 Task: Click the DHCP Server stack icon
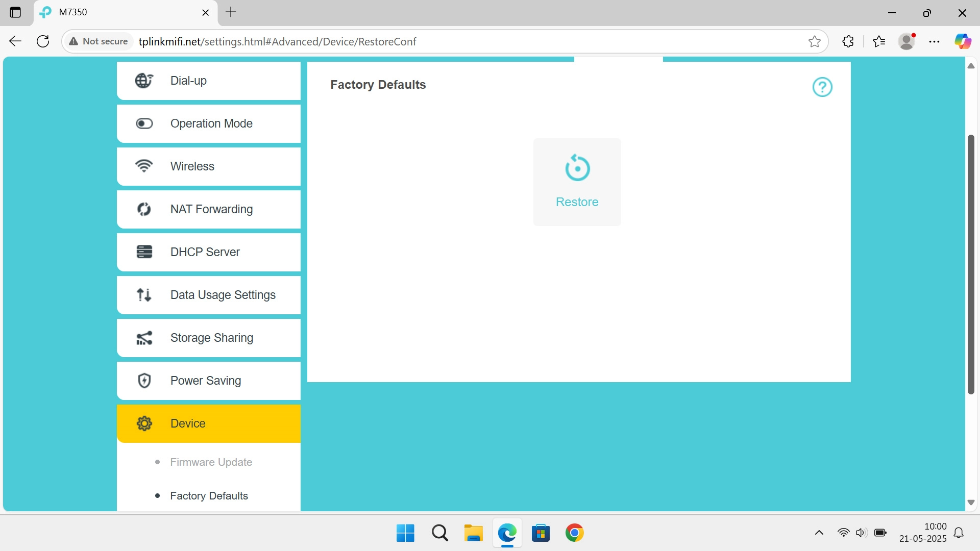(x=144, y=252)
